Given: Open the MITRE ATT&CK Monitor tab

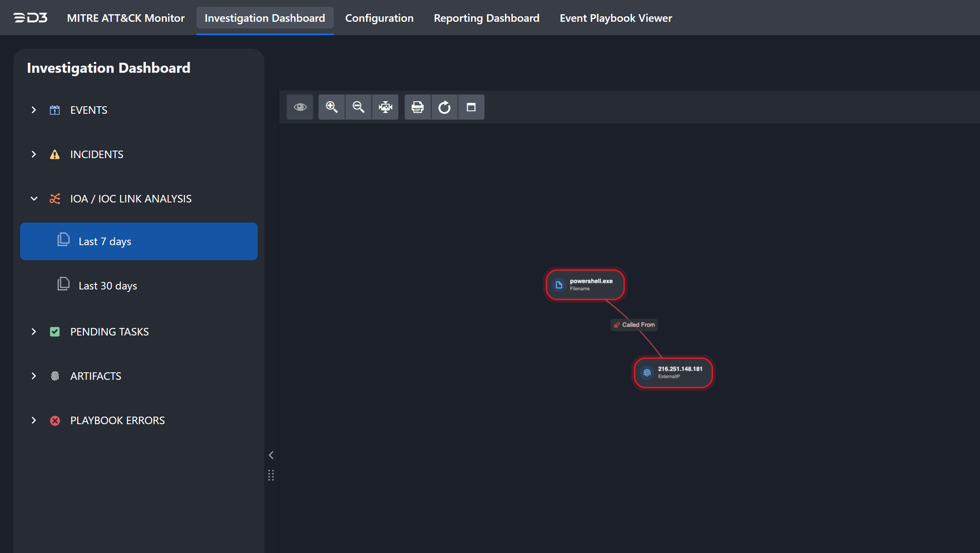Looking at the screenshot, I should 125,18.
